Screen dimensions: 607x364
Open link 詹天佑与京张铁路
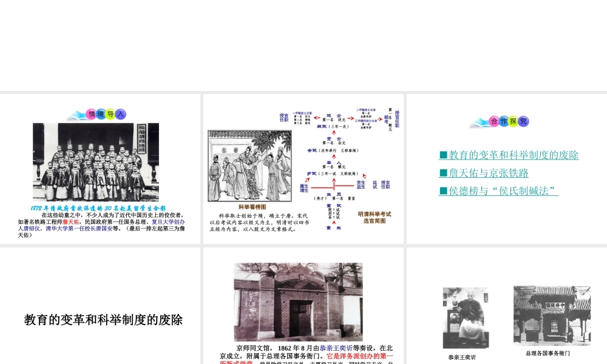484,173
